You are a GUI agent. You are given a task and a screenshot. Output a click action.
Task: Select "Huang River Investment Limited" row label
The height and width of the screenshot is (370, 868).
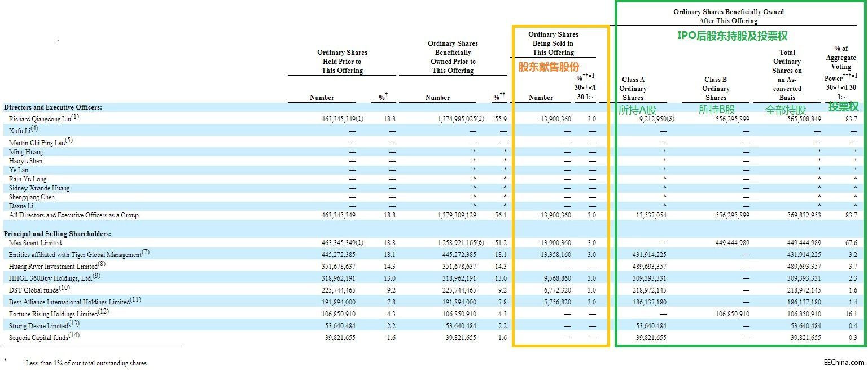[53, 266]
